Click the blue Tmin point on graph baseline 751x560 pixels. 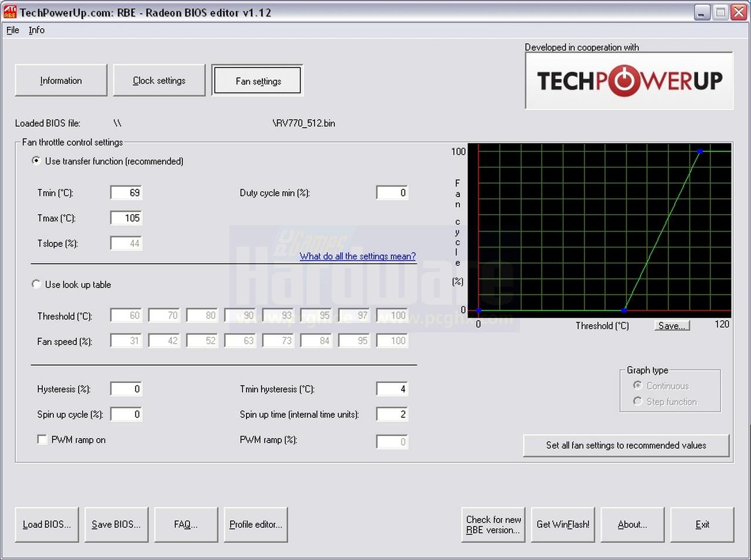[x=624, y=310]
